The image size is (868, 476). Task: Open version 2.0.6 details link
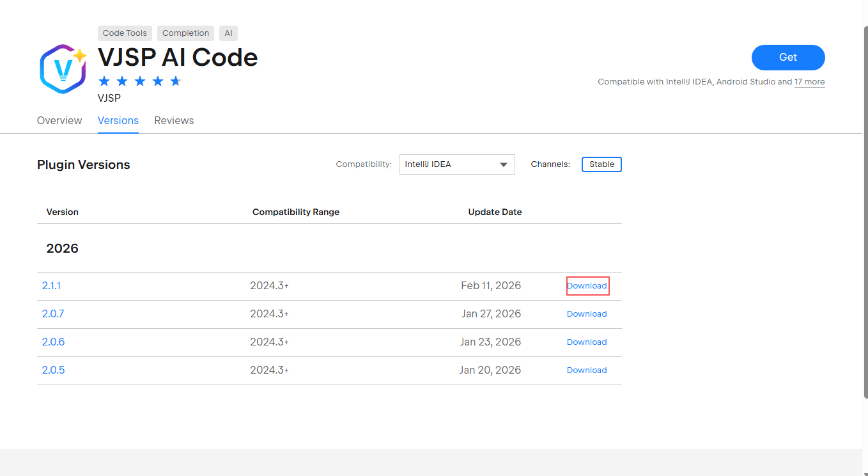coord(53,342)
